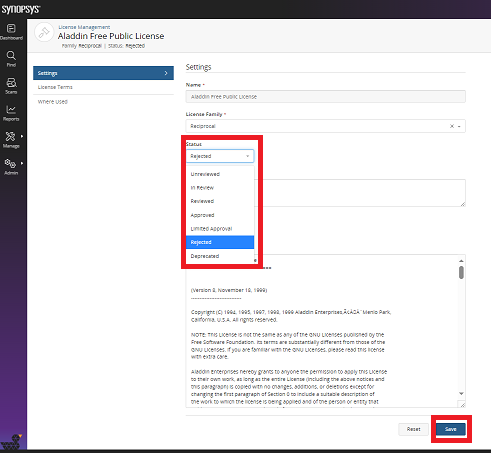Expand the Manage submenu arrow
Viewport: 491px width, 453px height.
coord(22,136)
